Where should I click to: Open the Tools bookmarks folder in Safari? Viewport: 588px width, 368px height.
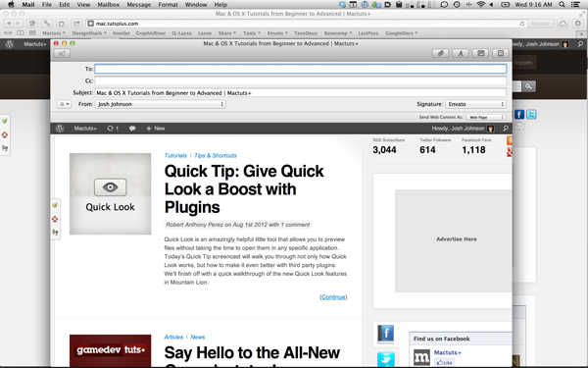click(x=251, y=33)
